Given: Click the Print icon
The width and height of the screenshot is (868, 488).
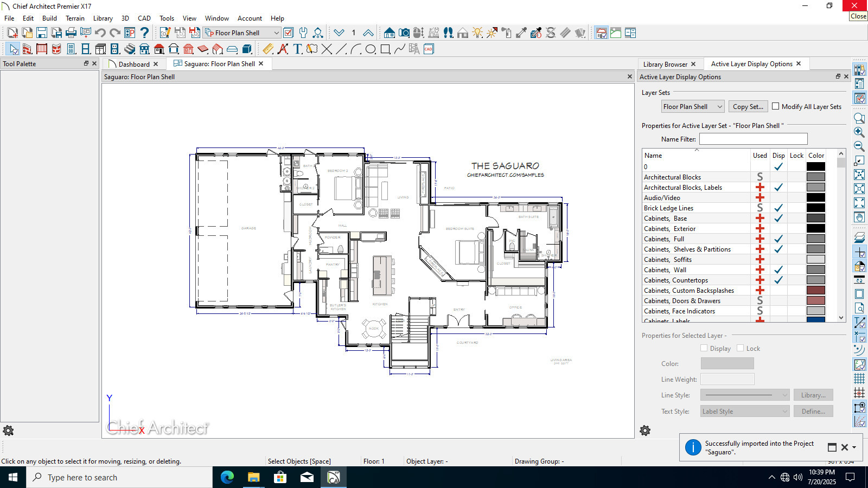Looking at the screenshot, I should click(71, 33).
